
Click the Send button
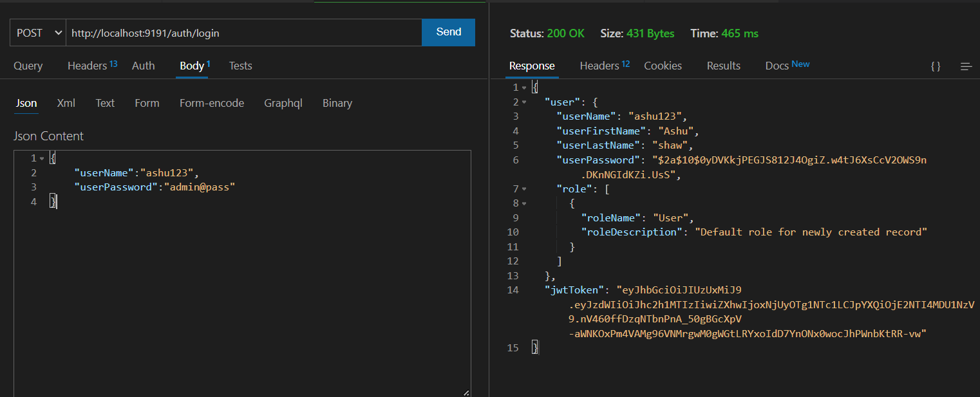coord(449,32)
